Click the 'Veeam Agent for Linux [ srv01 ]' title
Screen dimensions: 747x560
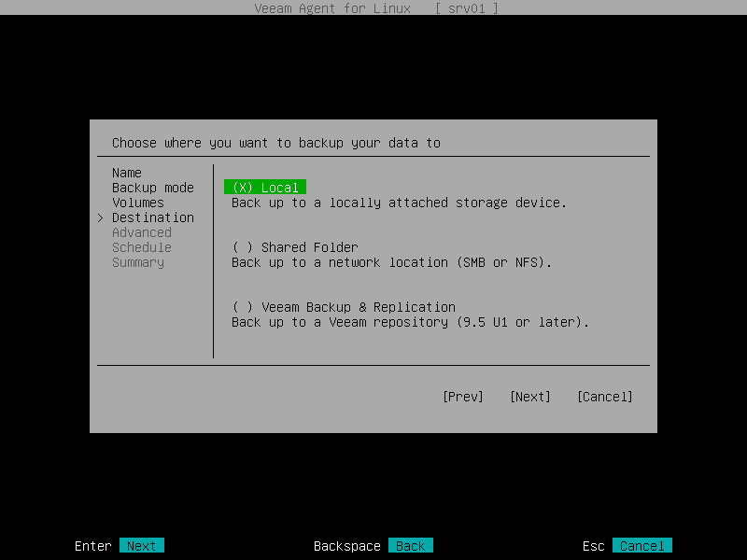(376, 8)
